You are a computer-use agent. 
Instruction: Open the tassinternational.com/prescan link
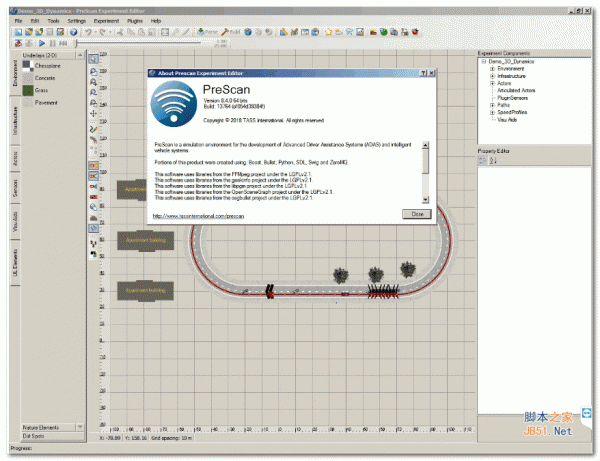click(199, 215)
